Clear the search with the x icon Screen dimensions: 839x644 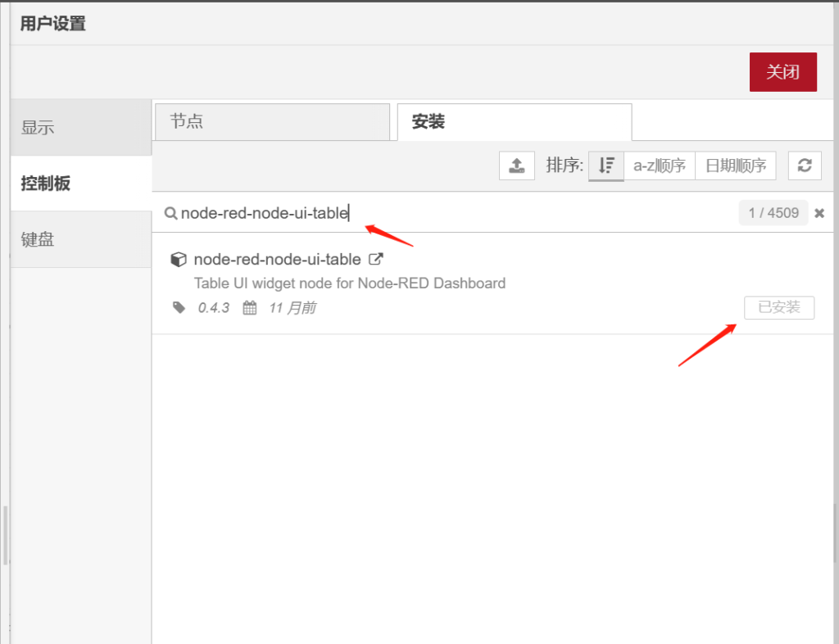click(819, 214)
